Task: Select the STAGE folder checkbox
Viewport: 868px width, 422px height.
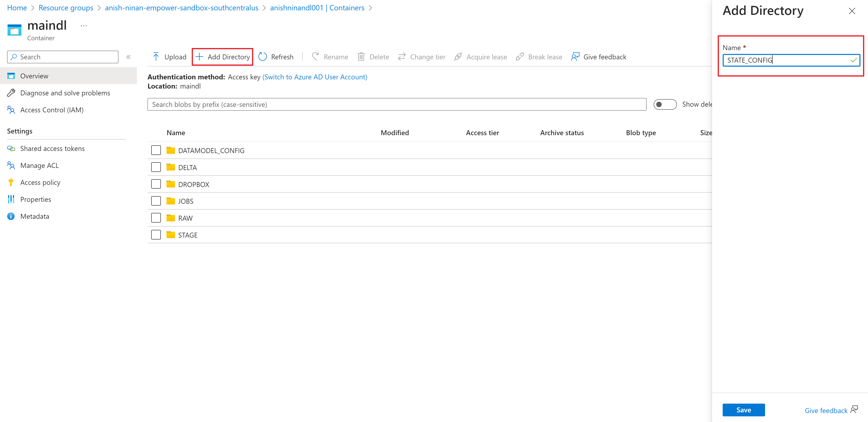Action: (x=156, y=234)
